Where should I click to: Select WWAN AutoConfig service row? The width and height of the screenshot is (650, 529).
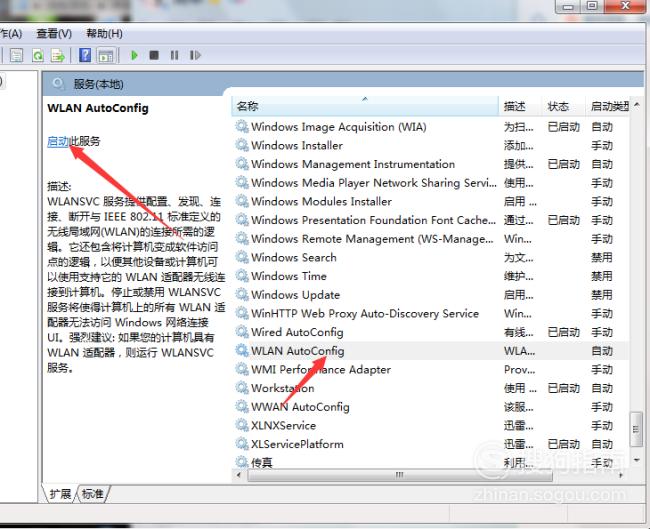coord(430,406)
